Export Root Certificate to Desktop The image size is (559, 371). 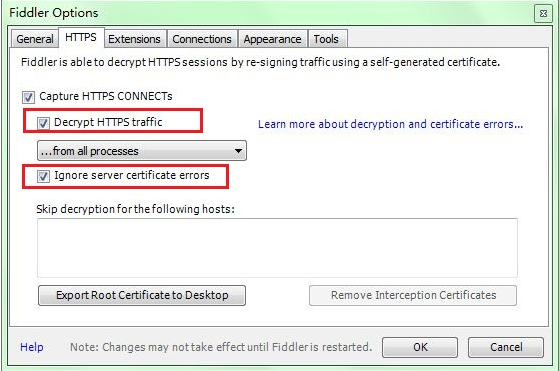point(142,295)
